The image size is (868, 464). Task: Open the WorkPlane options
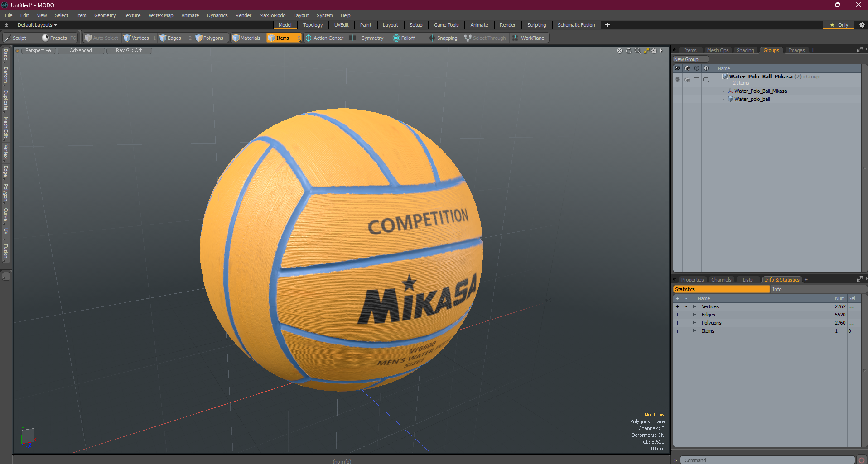[529, 38]
